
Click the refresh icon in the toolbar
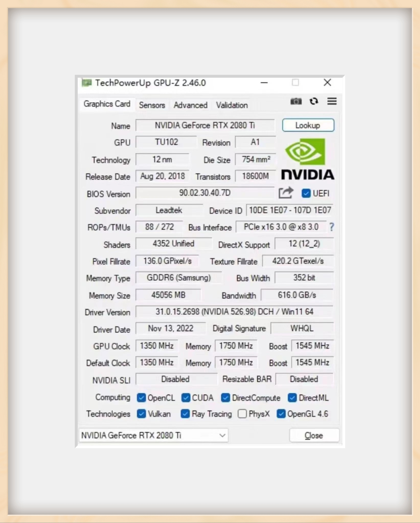point(314,101)
